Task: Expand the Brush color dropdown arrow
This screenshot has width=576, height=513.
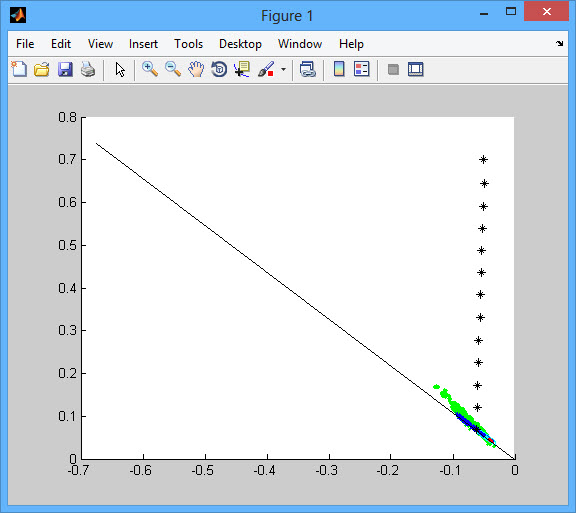Action: [283, 69]
